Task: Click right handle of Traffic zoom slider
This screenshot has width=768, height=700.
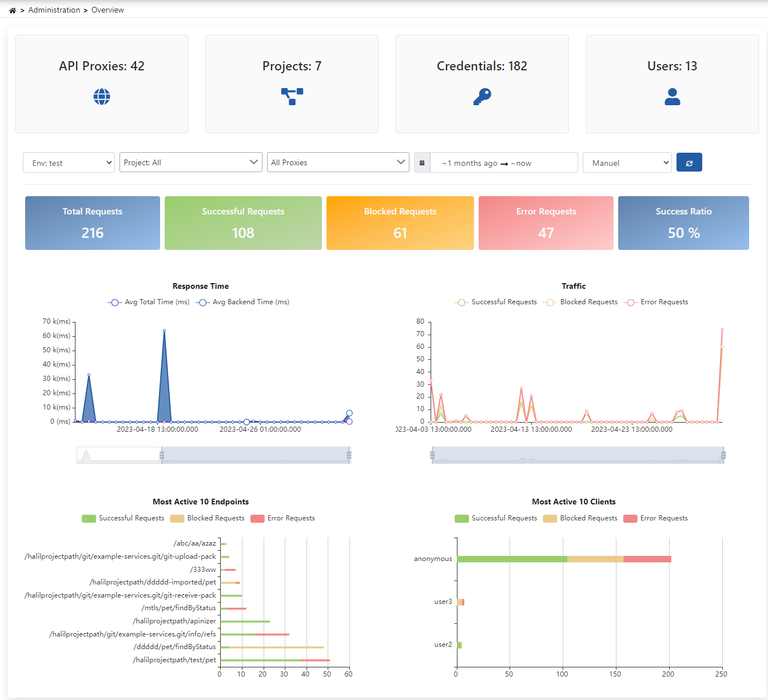Action: [723, 455]
